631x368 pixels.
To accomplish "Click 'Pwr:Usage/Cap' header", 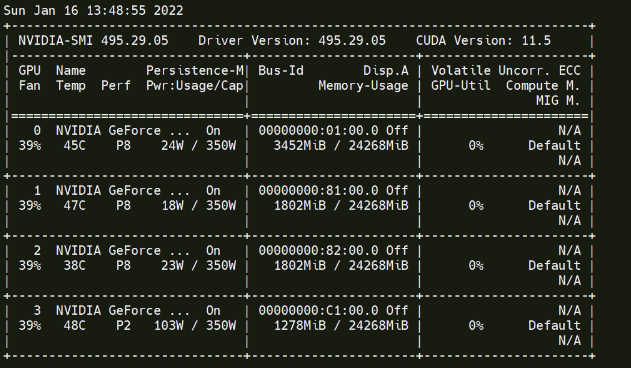I will [x=195, y=86].
